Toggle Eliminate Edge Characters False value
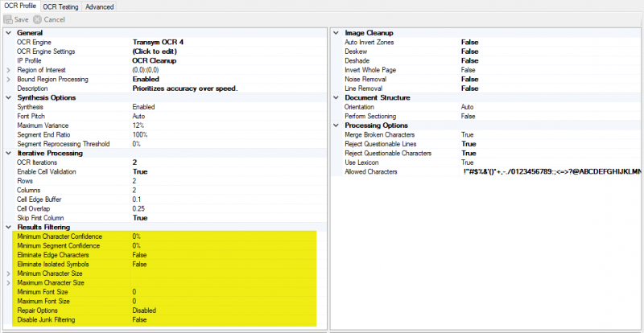 [139, 255]
